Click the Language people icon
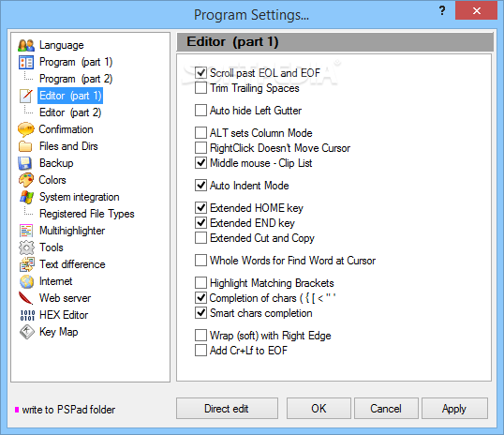This screenshot has height=435, width=504. click(x=26, y=45)
